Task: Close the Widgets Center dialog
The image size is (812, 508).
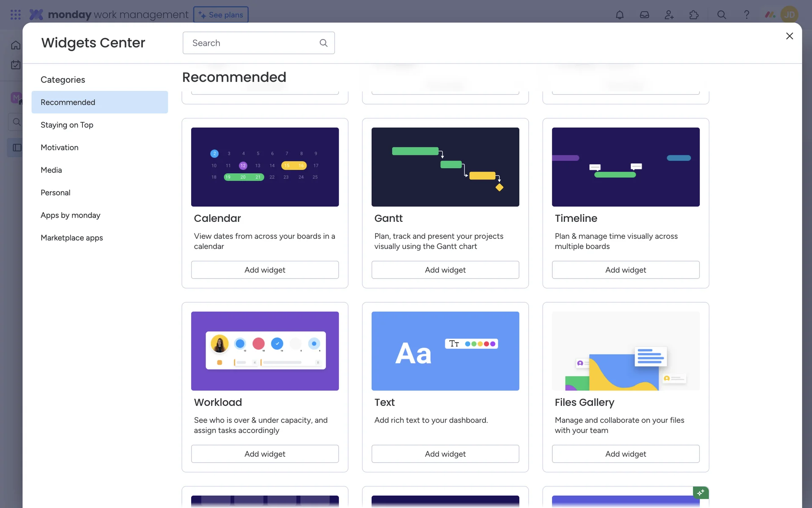Action: (x=789, y=36)
